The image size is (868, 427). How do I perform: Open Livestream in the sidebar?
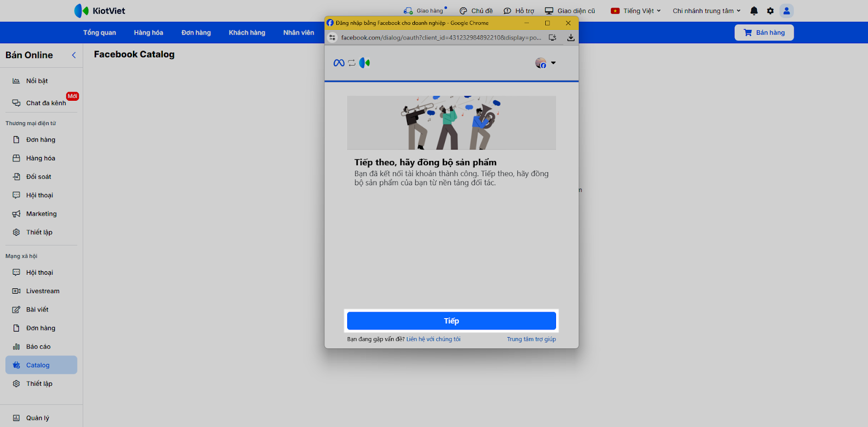41,291
